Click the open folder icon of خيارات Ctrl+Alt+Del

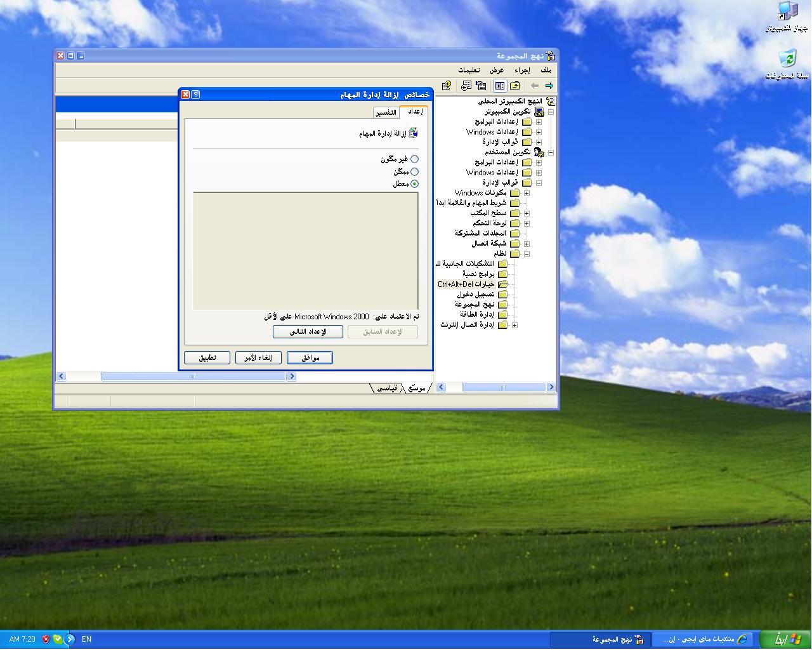(x=502, y=284)
